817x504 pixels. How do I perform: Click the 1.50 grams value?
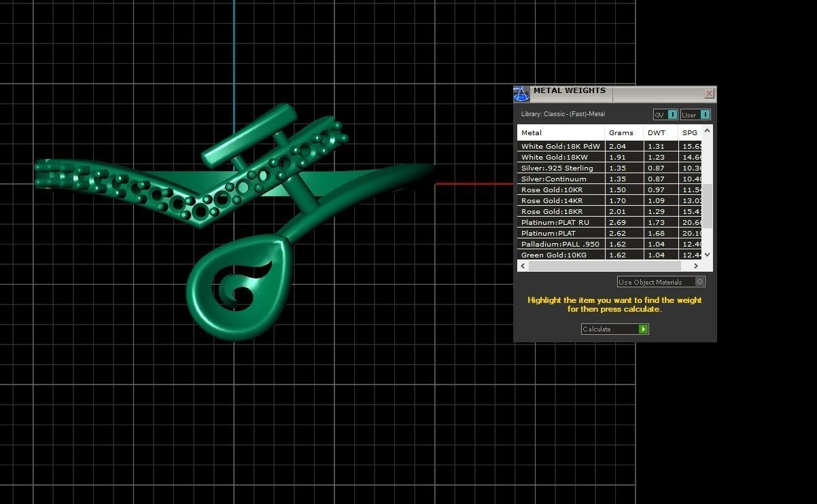pos(617,190)
